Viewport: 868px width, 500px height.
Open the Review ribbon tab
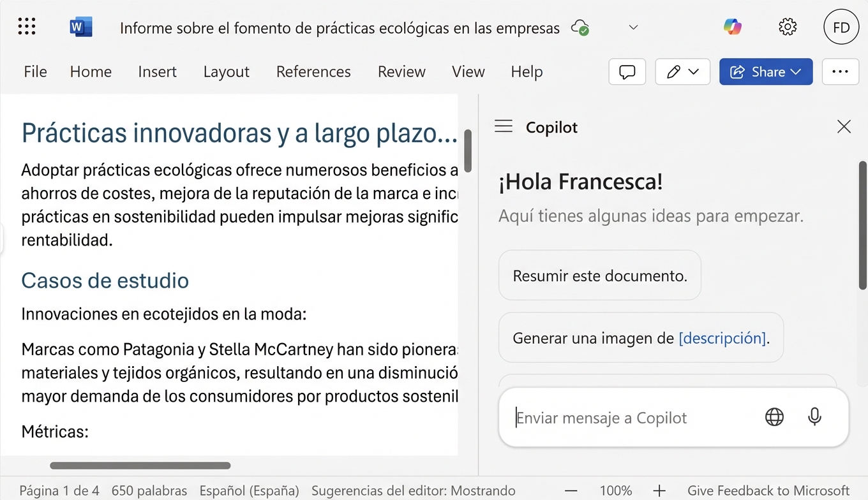coord(401,71)
